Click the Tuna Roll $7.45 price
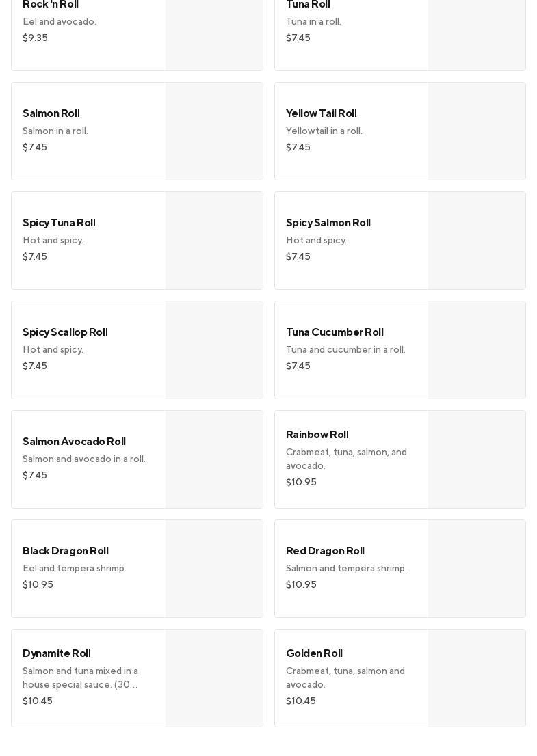 point(298,38)
